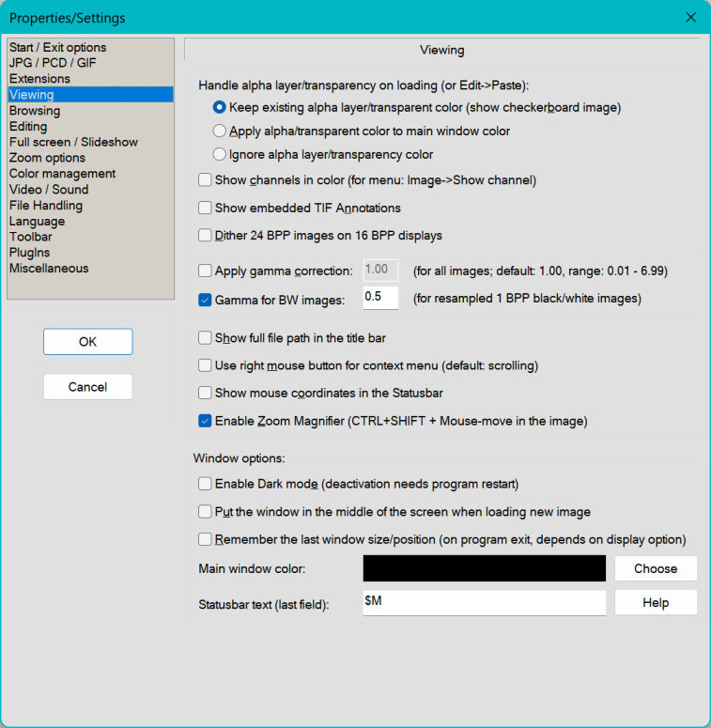Screen dimensions: 711x728
Task: Turn on 'Enable Dark mode'
Action: pyautogui.click(x=205, y=484)
